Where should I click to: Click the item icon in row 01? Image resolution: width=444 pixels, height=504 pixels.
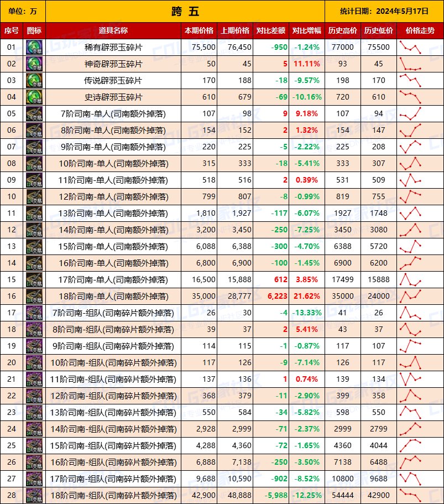(34, 47)
